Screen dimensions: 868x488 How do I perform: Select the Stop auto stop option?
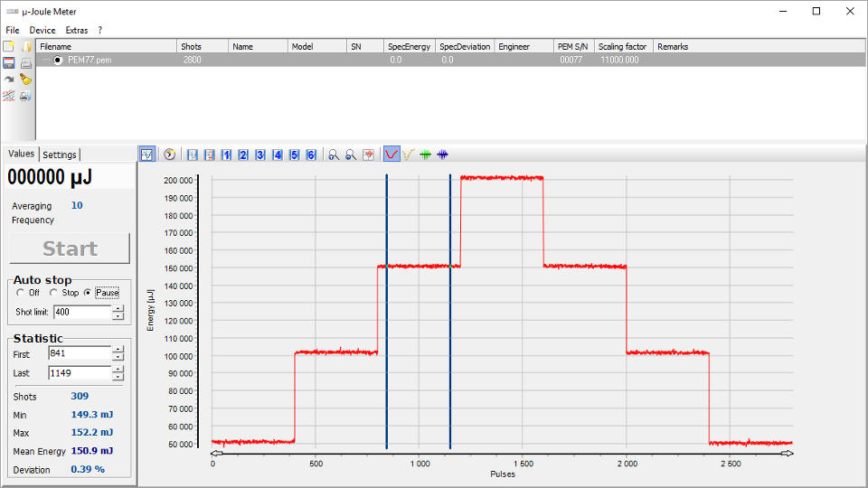[x=54, y=293]
